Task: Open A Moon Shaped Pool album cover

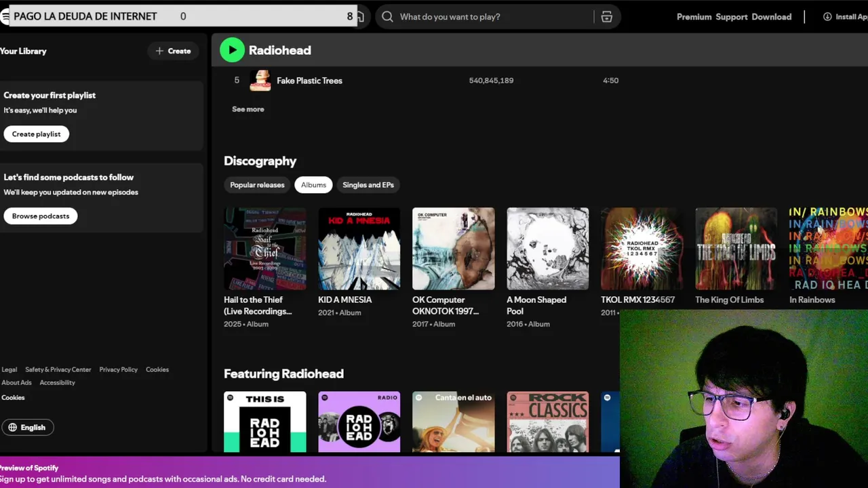Action: (548, 249)
